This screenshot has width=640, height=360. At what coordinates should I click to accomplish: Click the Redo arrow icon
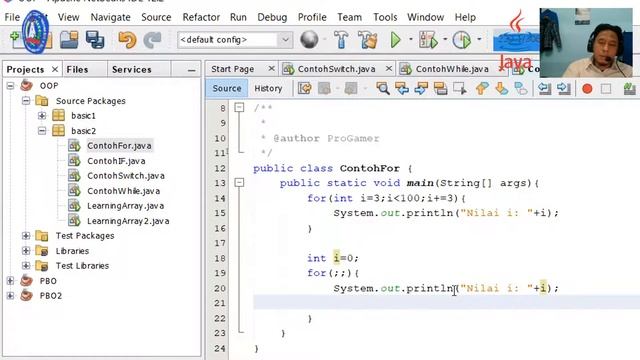click(x=152, y=40)
